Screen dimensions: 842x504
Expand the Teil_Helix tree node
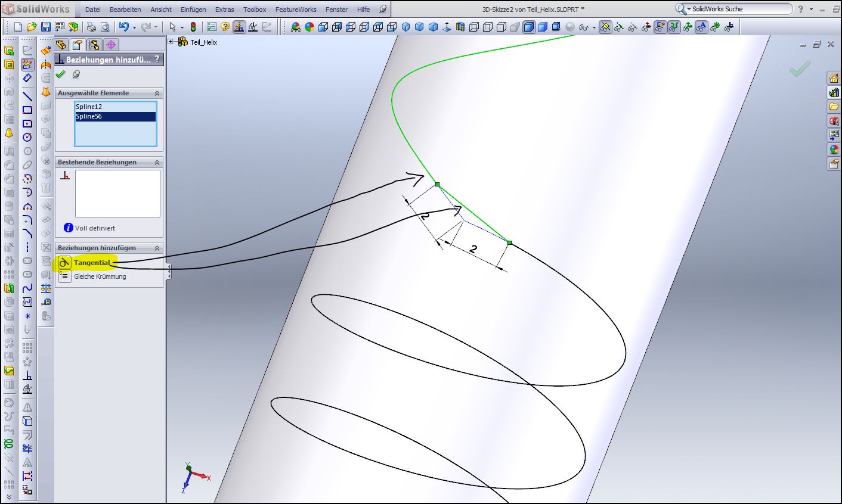pyautogui.click(x=171, y=42)
